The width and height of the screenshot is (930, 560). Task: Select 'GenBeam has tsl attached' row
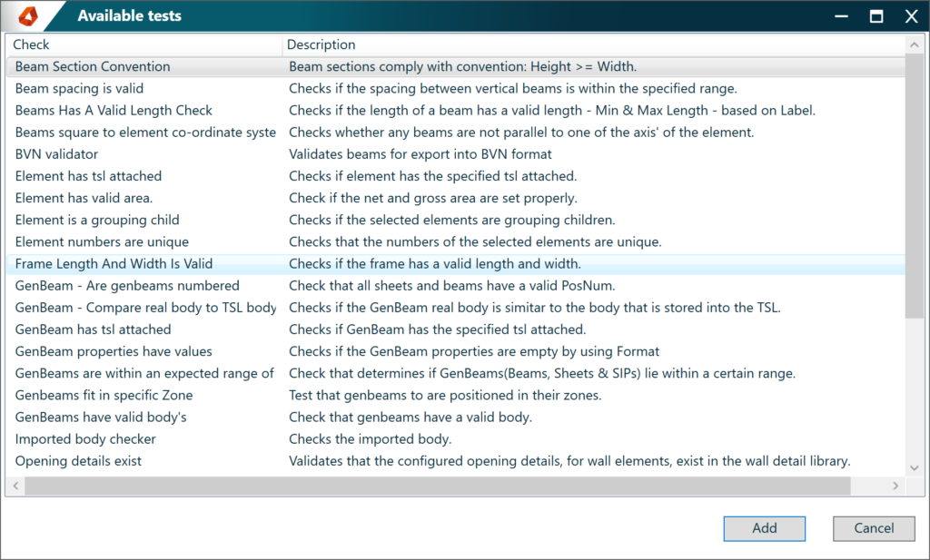[456, 329]
